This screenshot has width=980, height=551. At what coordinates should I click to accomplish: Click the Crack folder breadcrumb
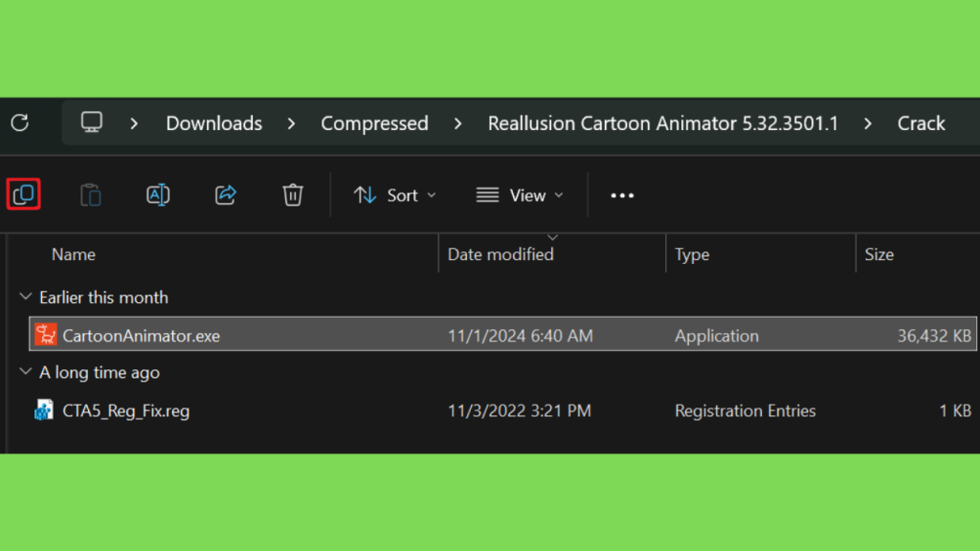pyautogui.click(x=922, y=123)
